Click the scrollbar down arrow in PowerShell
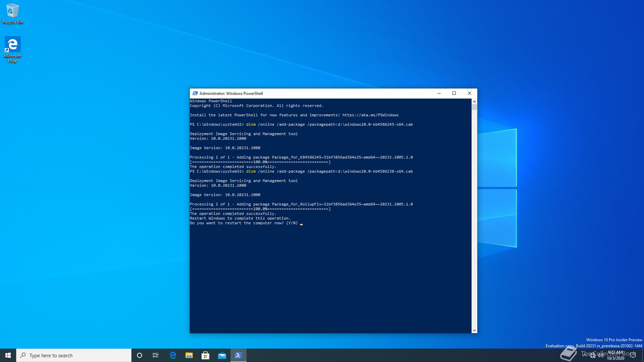 pyautogui.click(x=474, y=330)
